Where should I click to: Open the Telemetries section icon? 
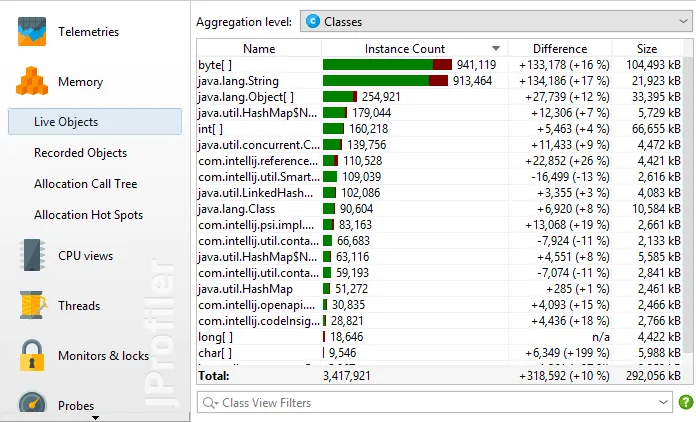[32, 32]
